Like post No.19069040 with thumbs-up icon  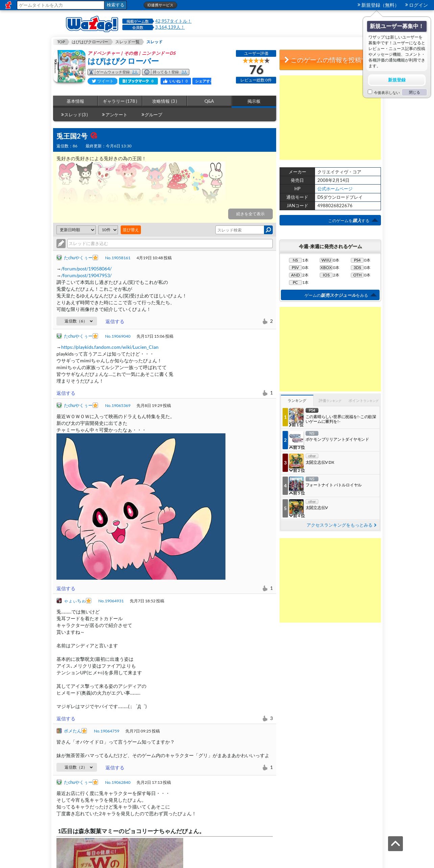tap(265, 393)
